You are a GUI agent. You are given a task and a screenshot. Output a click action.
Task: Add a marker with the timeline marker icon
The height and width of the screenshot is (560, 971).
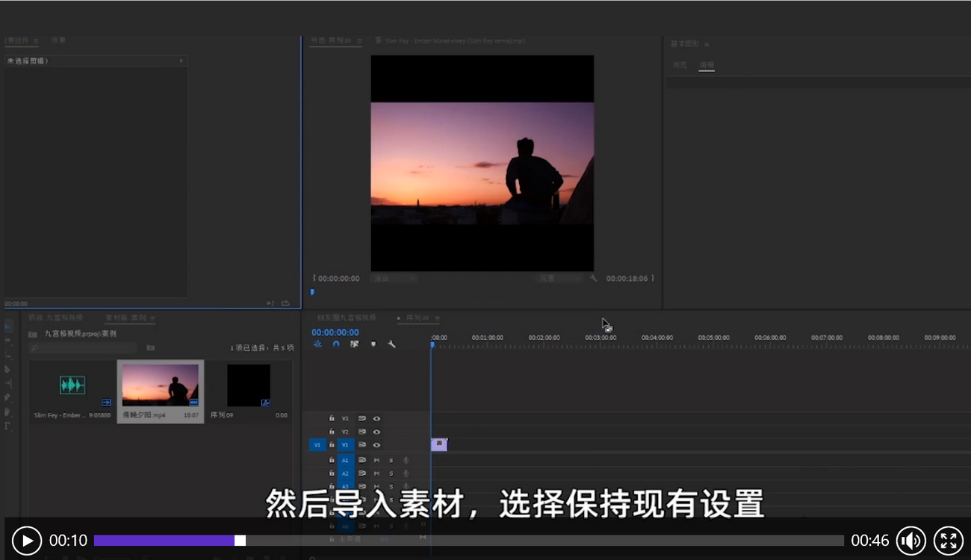(373, 344)
